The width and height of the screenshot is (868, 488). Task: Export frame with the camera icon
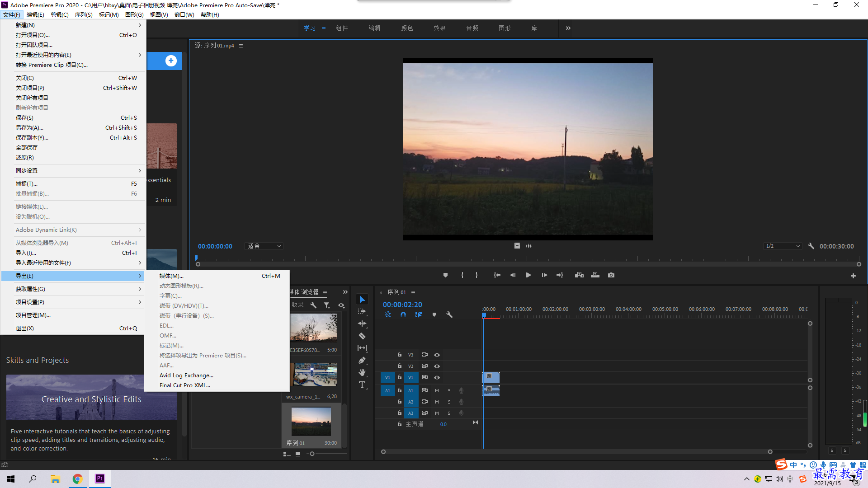tap(611, 275)
